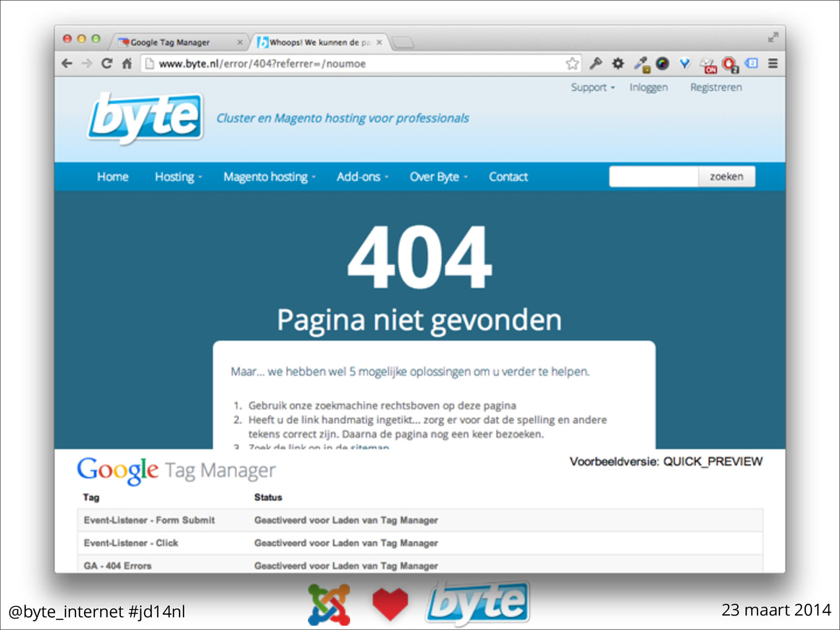840x630 pixels.
Task: Click the @byte_internet #jd14nl footer text
Action: pyautogui.click(x=97, y=612)
